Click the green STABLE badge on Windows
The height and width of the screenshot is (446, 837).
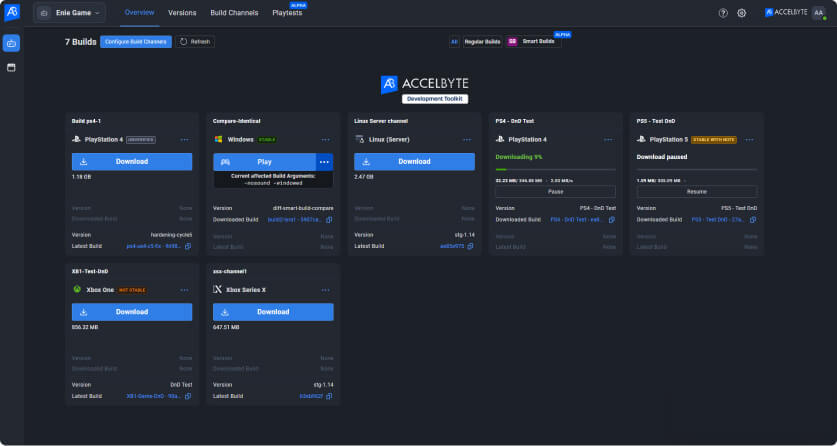click(267, 140)
